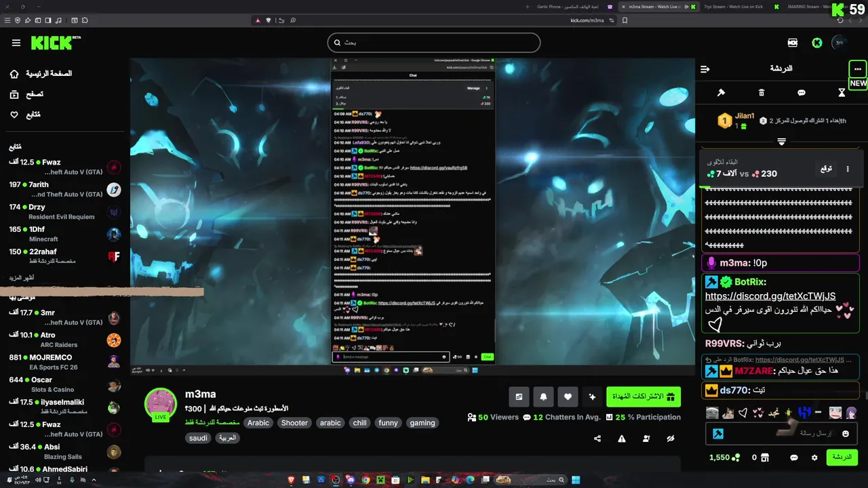Collapse the chat panel with arrow icon
The image size is (868, 488).
pos(705,68)
